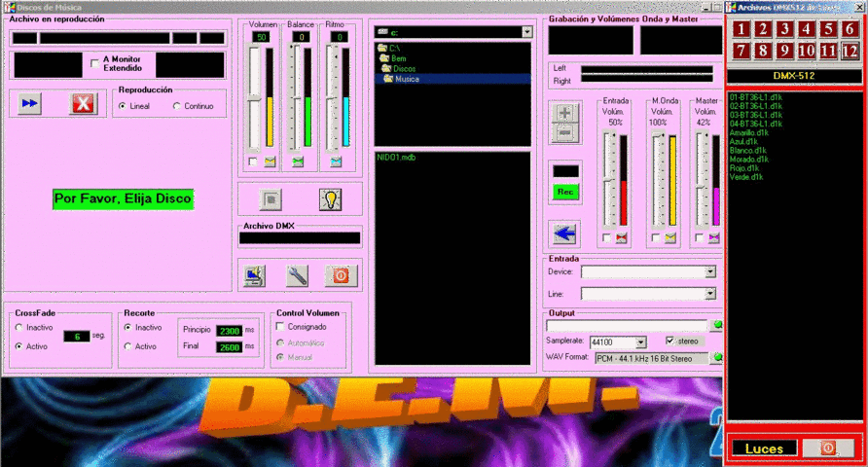Click the minus button in recording panel

(565, 132)
